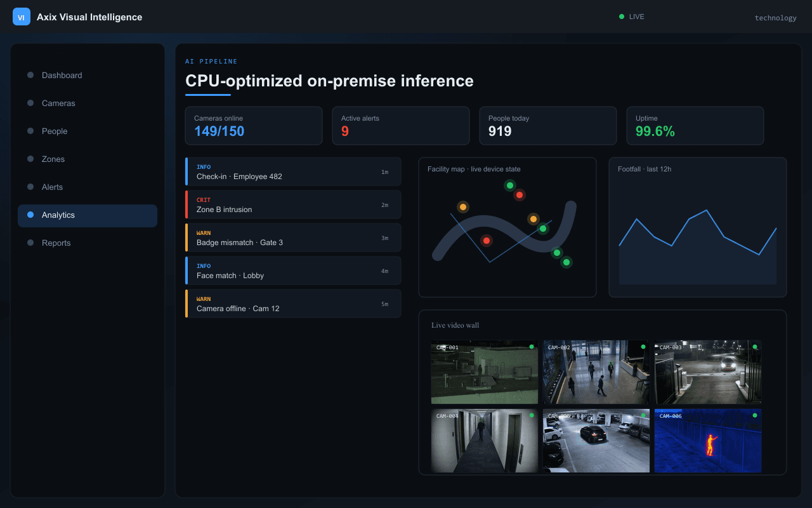Viewport: 812px width, 508px height.
Task: Click the Axix Visual Intelligence title
Action: tap(89, 17)
